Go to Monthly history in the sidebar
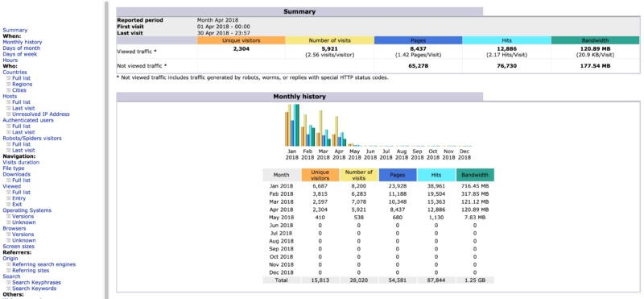Image resolution: width=644 pixels, height=299 pixels. [23, 42]
